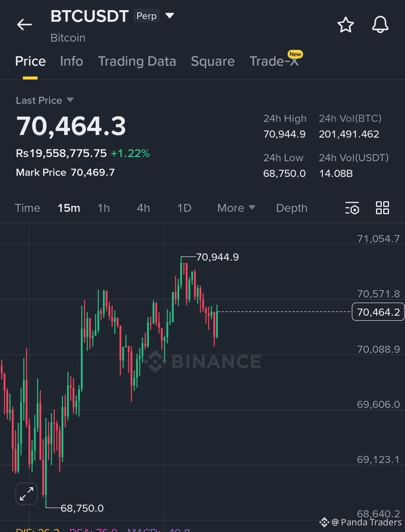
Task: Expand the chart to fullscreen
Action: [x=27, y=493]
